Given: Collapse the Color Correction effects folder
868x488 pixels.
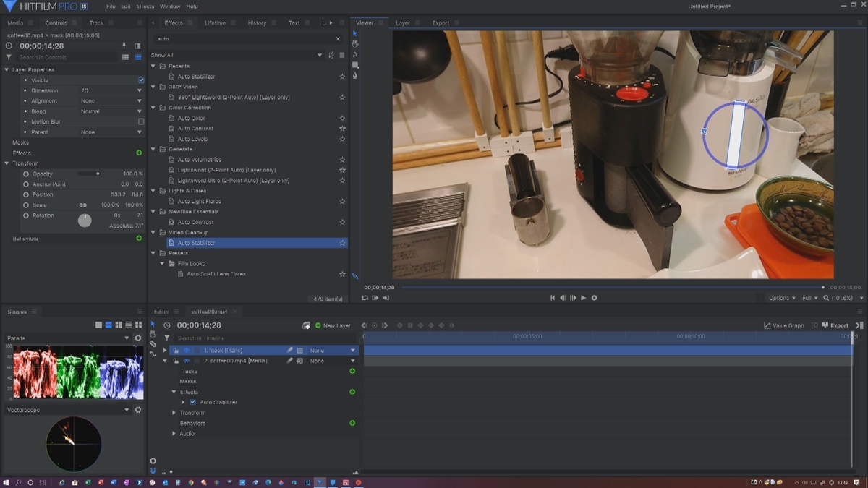Looking at the screenshot, I should point(153,108).
